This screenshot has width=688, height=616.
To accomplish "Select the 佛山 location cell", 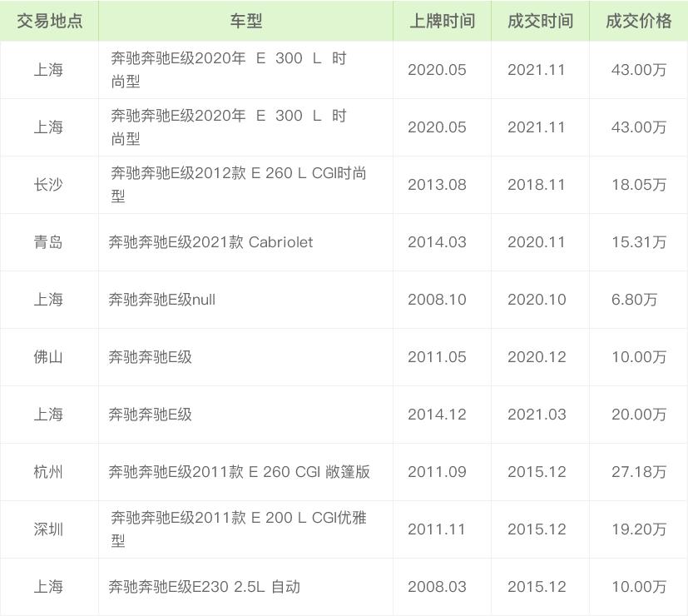I will (x=48, y=357).
